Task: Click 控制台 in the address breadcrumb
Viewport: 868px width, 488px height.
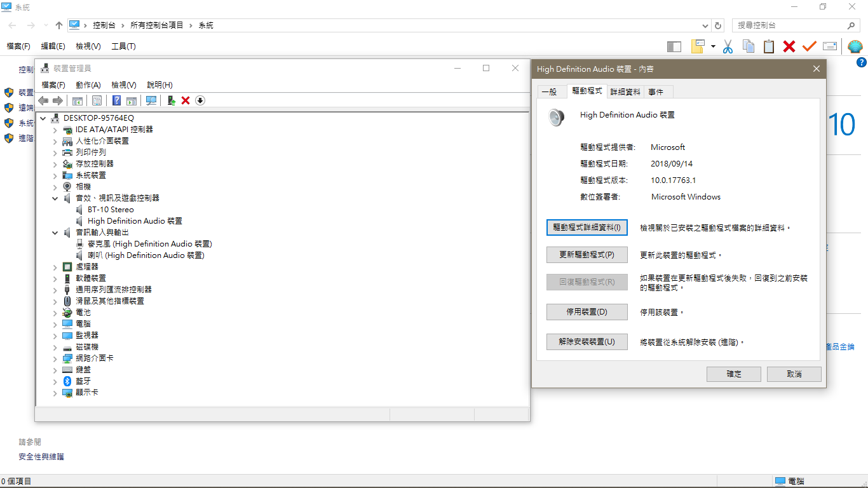Action: (104, 25)
